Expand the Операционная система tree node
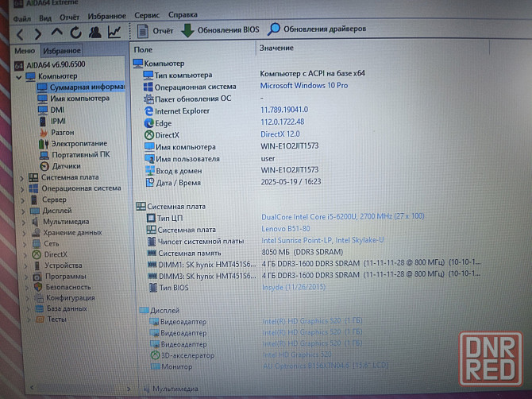This screenshot has width=532, height=399. click(x=22, y=189)
